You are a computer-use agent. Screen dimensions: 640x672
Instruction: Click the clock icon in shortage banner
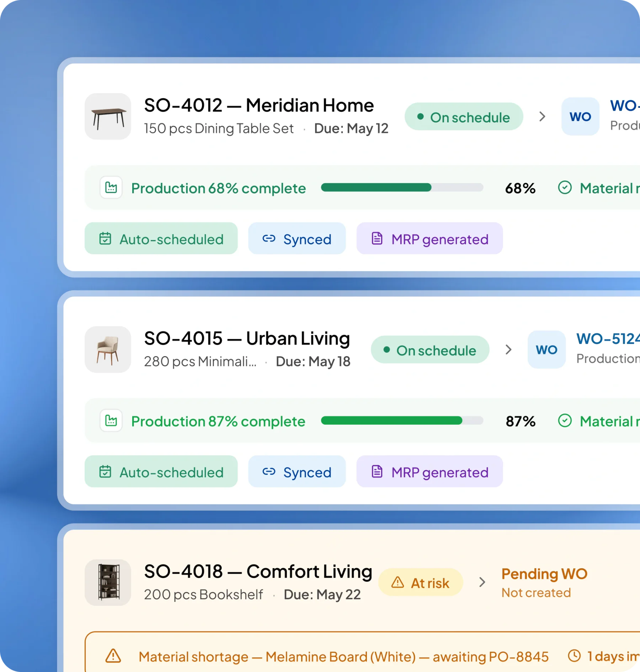(x=574, y=656)
